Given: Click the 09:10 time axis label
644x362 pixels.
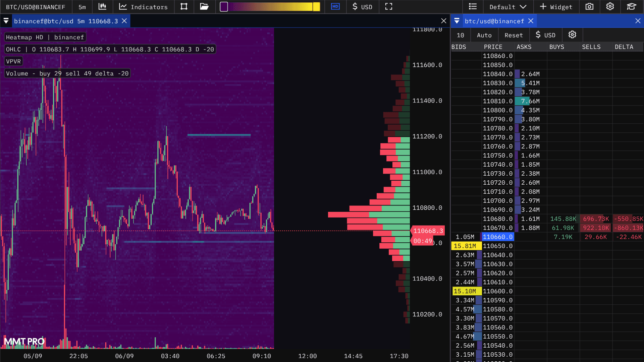Looking at the screenshot, I should click(262, 356).
